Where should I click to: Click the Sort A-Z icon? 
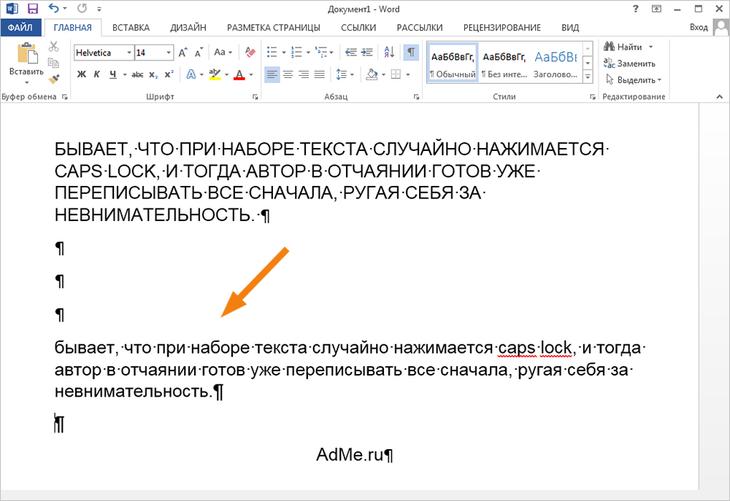pos(389,52)
